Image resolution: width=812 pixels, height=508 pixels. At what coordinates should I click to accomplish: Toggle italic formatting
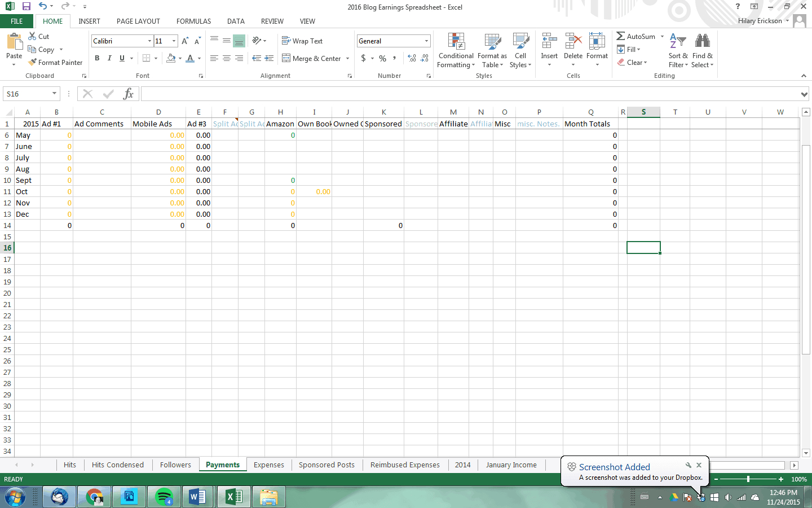109,58
